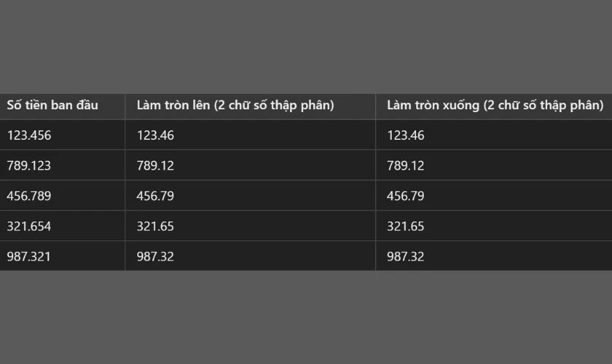Select 789.12 under "Làm tròn xuống"
The height and width of the screenshot is (364, 612).
[406, 166]
